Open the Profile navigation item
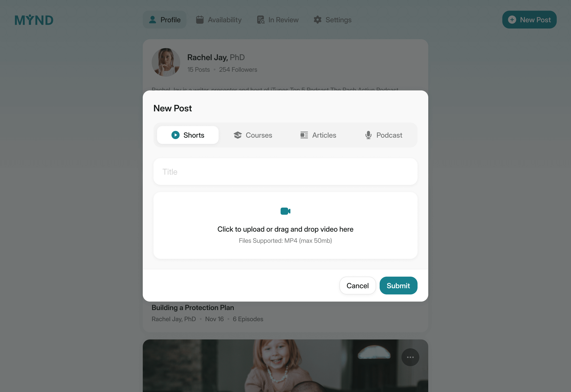Viewport: 571px width, 392px height. point(165,20)
